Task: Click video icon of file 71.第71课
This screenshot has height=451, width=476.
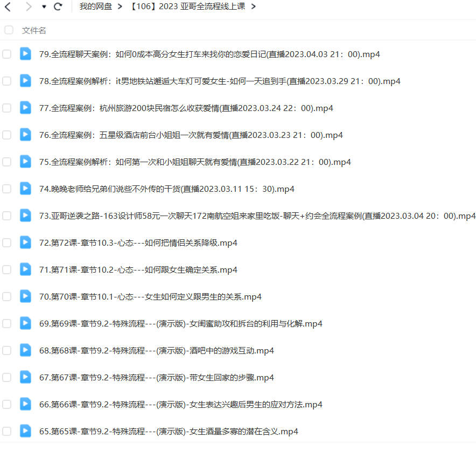Action: [x=25, y=269]
